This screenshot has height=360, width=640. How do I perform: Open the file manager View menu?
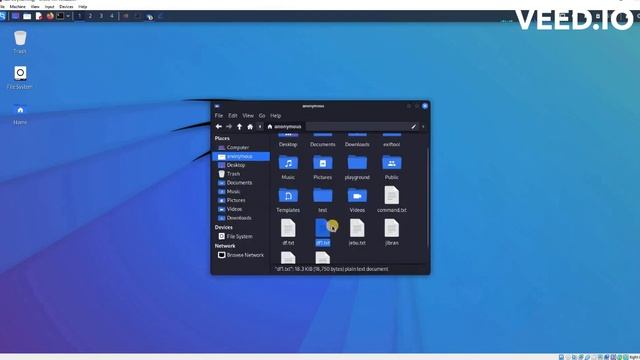(248, 116)
